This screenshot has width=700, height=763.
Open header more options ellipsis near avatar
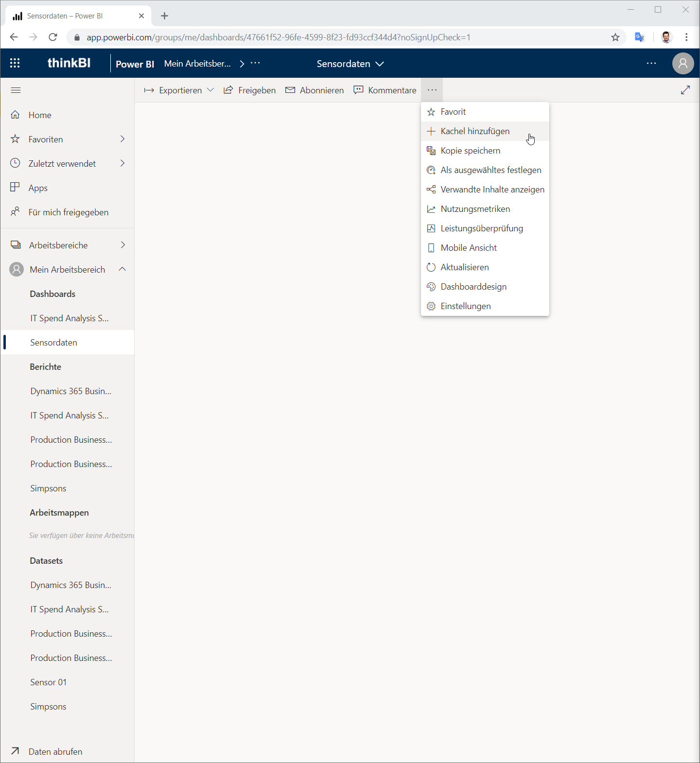coord(651,63)
